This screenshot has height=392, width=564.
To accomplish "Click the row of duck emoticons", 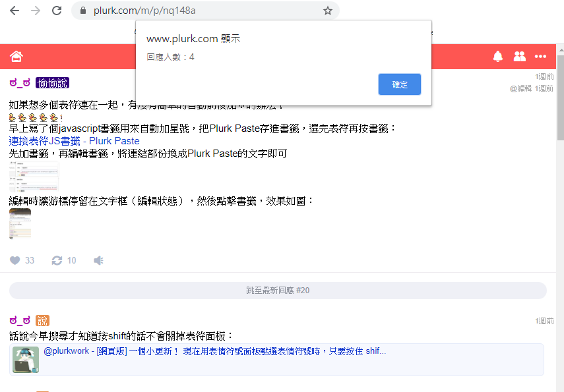I will click(35, 117).
